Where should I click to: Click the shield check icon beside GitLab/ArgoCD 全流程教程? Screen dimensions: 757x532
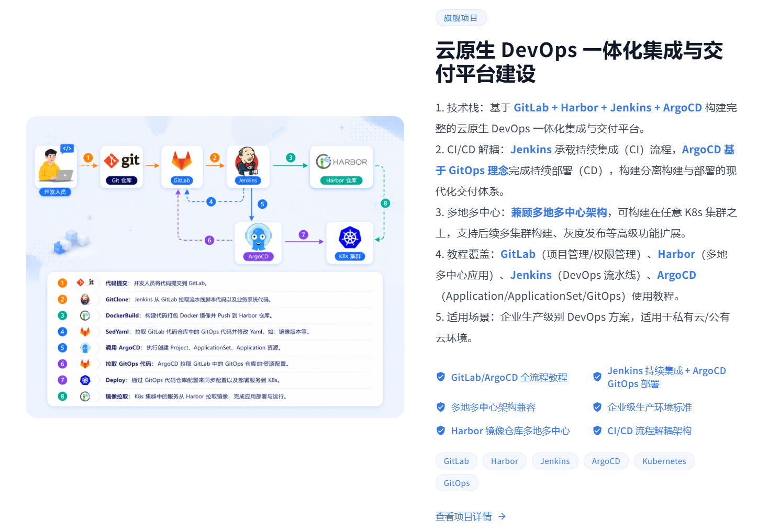(441, 377)
